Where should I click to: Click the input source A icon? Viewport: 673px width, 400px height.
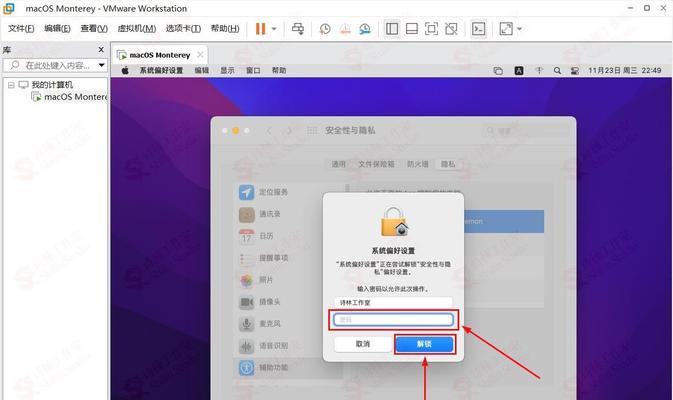[x=519, y=71]
